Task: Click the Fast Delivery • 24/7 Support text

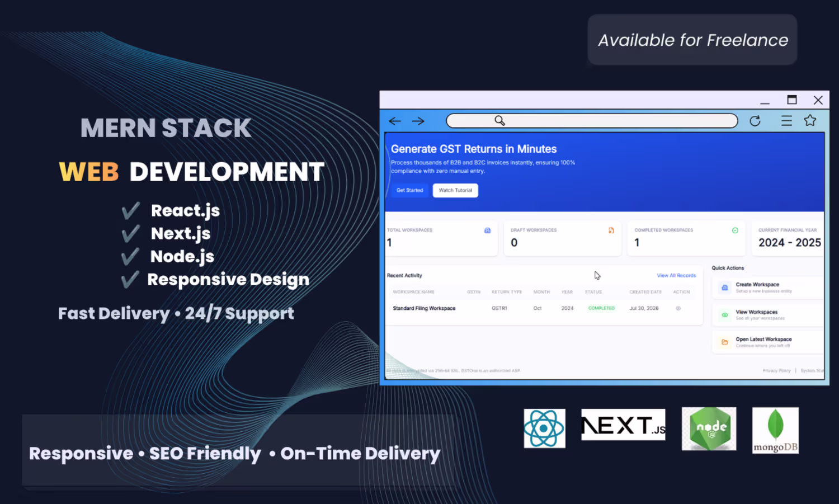Action: coord(176,313)
